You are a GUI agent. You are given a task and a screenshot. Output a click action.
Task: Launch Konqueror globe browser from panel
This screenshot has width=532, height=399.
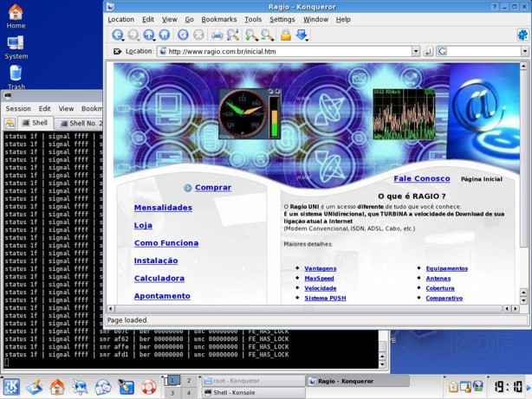coord(80,387)
